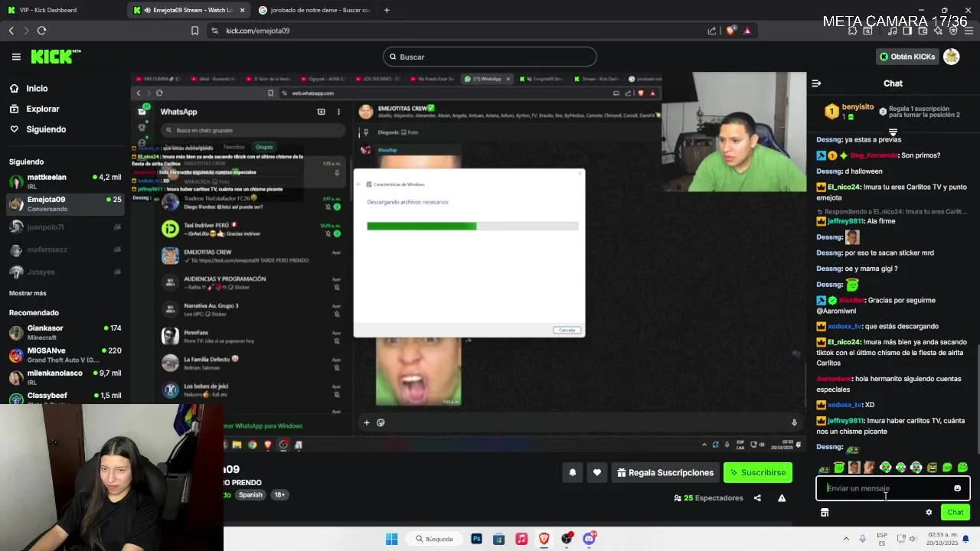Click the share icon in the address bar
Screen dimensions: 980x551
712,31
